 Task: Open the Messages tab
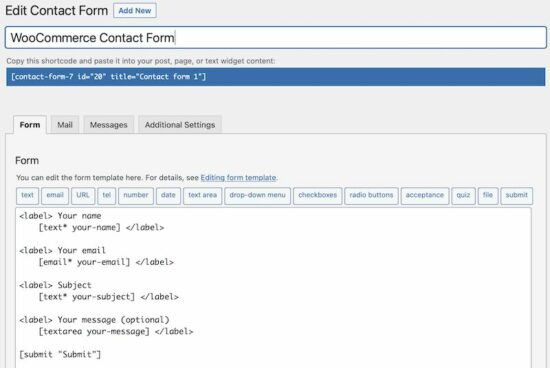point(108,125)
